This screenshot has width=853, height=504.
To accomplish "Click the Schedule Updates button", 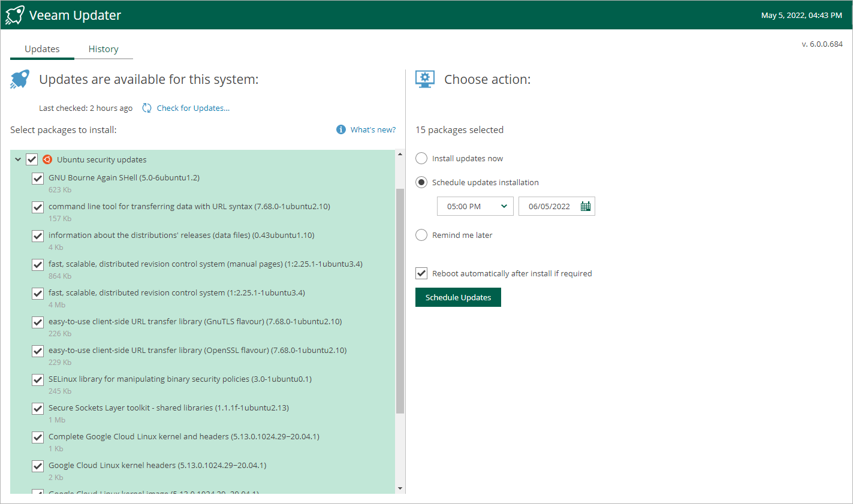I will [458, 297].
